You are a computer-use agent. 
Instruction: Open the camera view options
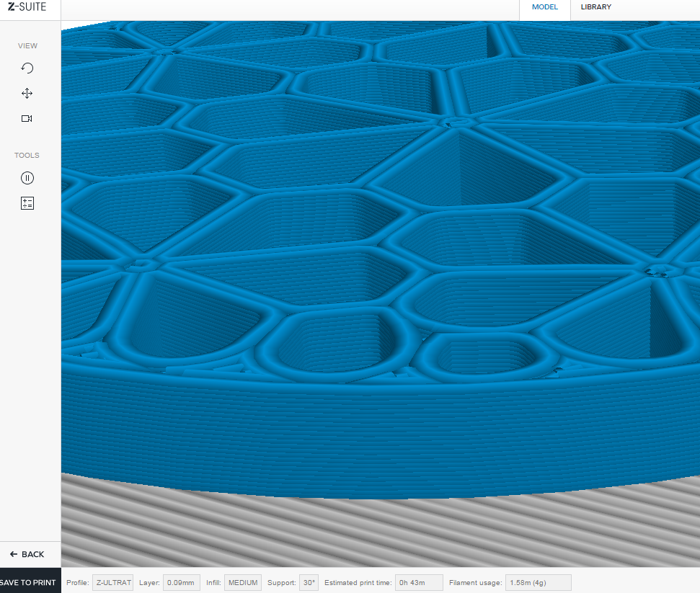click(x=27, y=118)
